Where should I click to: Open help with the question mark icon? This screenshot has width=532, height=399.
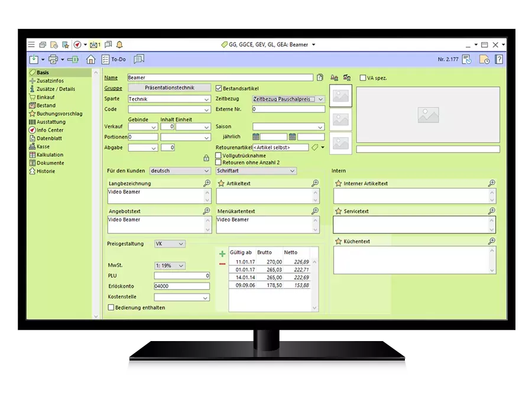click(499, 59)
